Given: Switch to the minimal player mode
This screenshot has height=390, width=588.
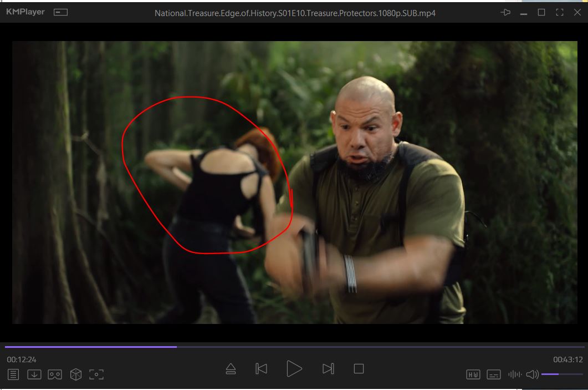Looking at the screenshot, I should click(x=60, y=12).
